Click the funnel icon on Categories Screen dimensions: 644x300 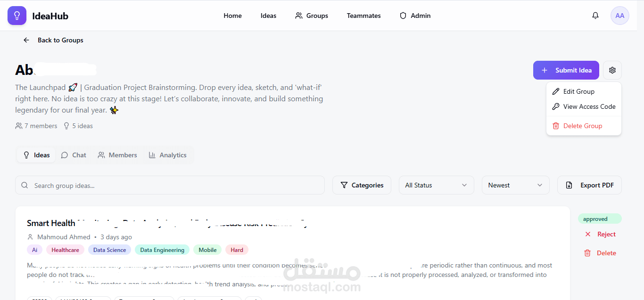tap(344, 185)
